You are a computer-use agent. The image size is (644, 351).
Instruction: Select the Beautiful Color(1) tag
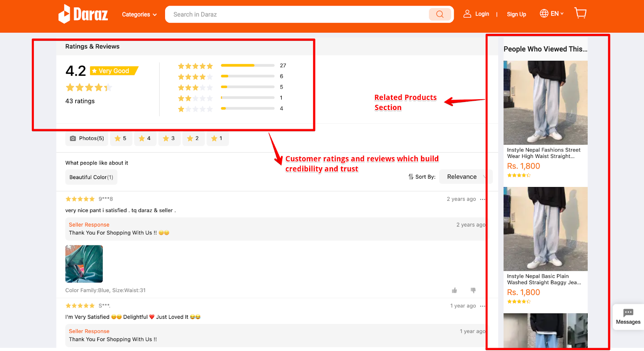[91, 177]
